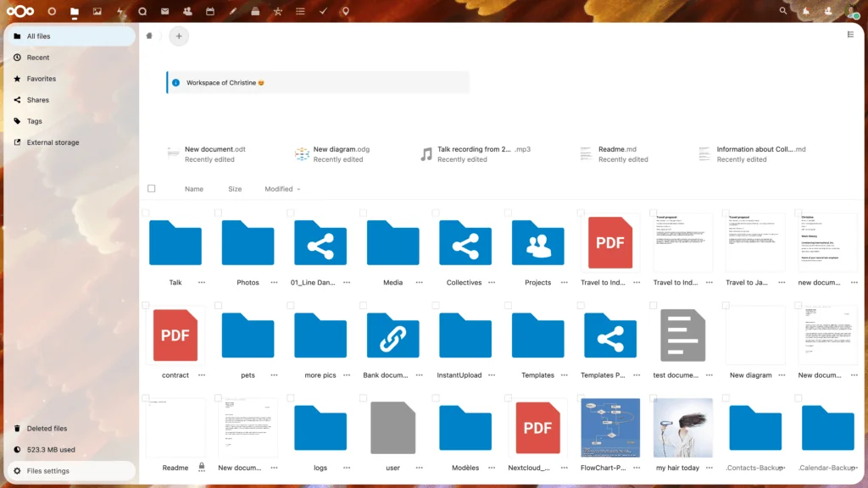Open the three-dot menu for logs folder
Screen dimensions: 868x488
click(x=347, y=468)
